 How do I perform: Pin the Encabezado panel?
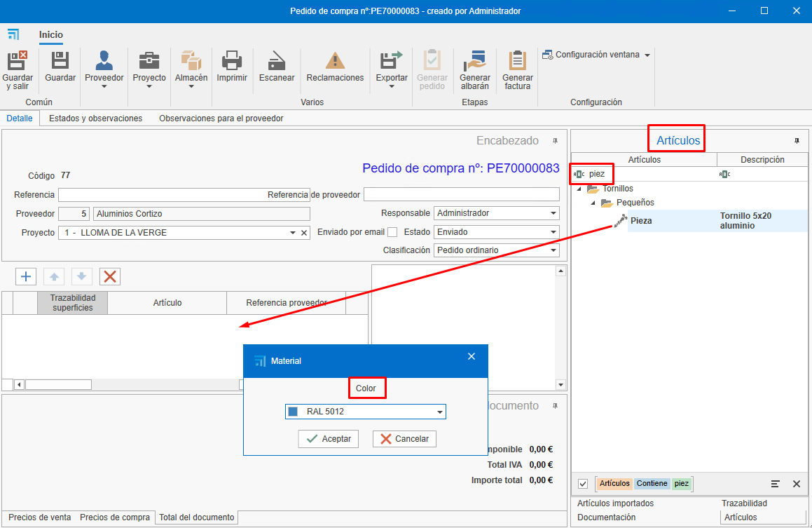pos(555,141)
